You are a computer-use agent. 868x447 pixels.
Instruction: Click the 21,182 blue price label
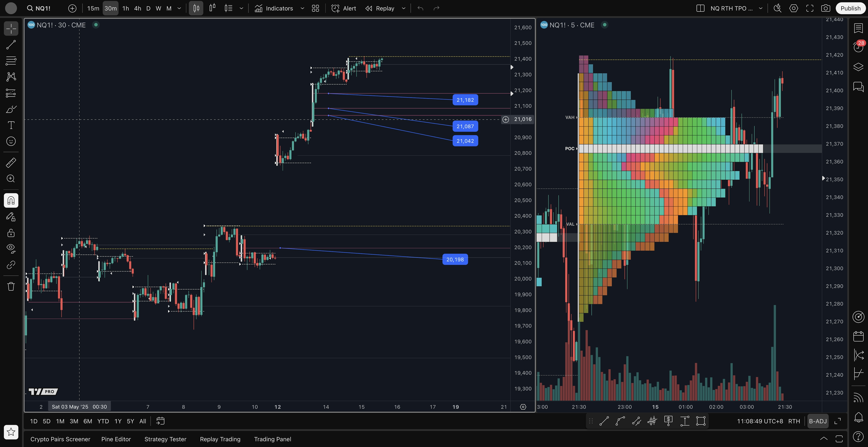point(465,100)
